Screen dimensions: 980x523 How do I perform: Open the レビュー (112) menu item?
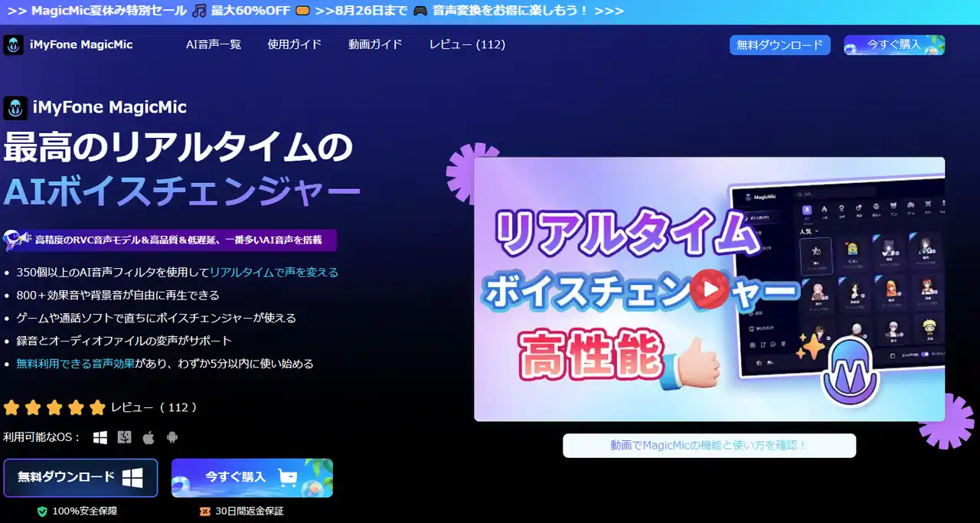point(467,44)
